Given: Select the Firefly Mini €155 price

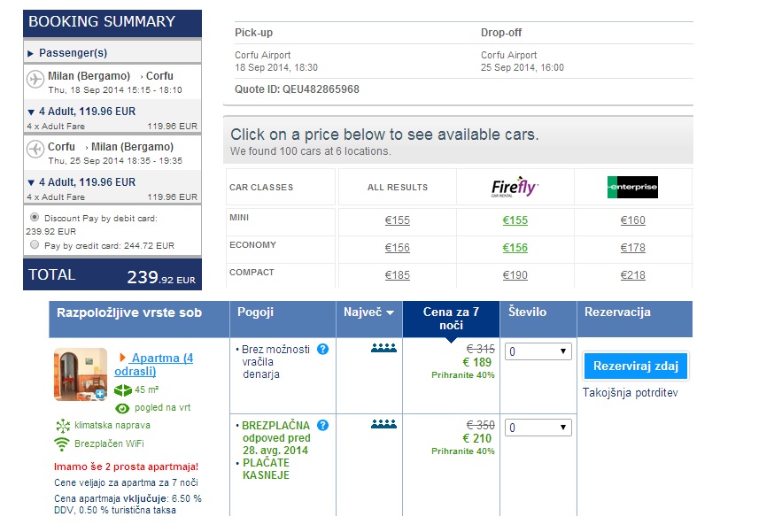Looking at the screenshot, I should (x=515, y=220).
